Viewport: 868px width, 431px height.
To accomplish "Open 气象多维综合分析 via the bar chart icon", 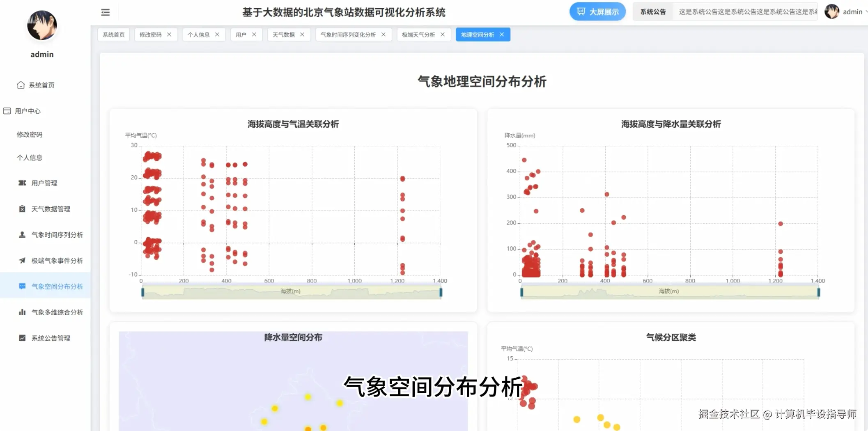I will tap(22, 312).
